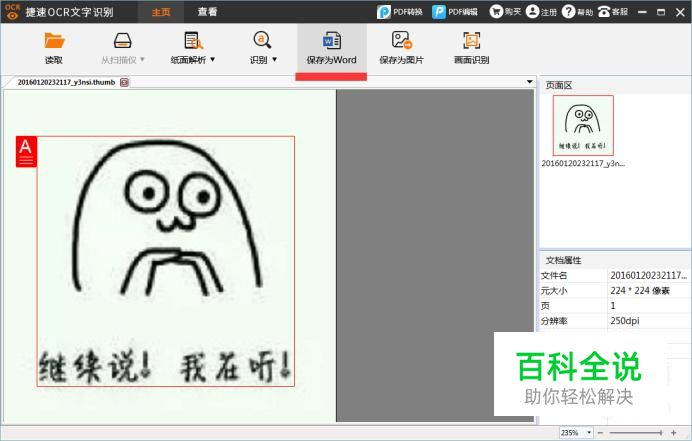692x441 pixels.
Task: Maximize the application window
Action: pyautogui.click(x=661, y=12)
